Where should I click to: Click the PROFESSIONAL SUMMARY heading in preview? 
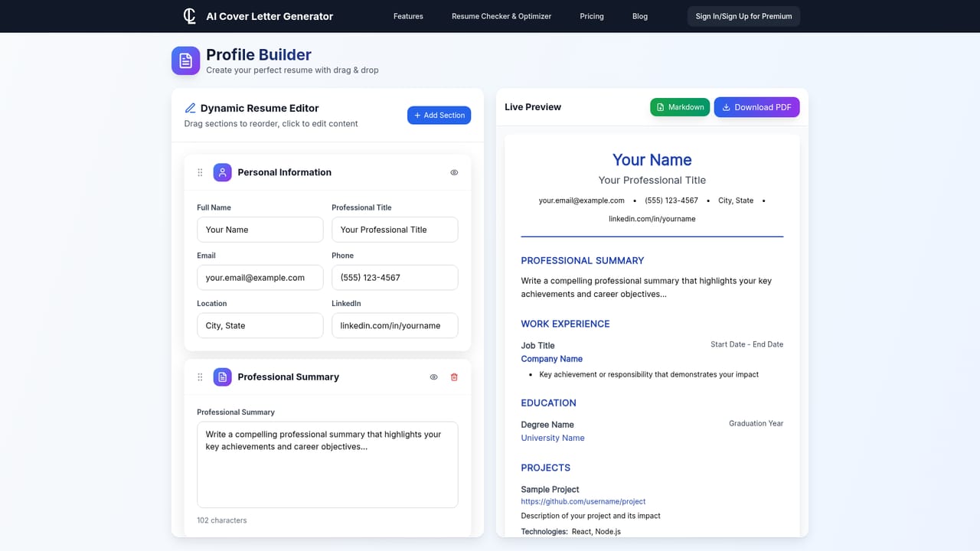pyautogui.click(x=583, y=260)
